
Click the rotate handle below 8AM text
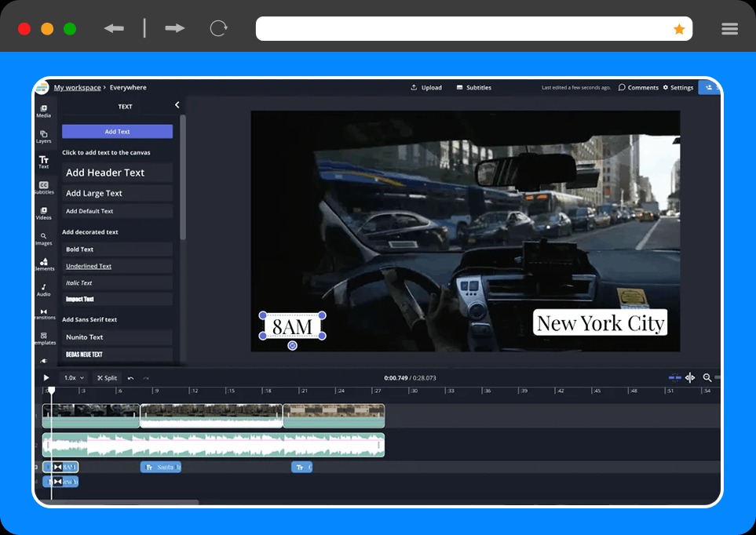click(x=292, y=346)
